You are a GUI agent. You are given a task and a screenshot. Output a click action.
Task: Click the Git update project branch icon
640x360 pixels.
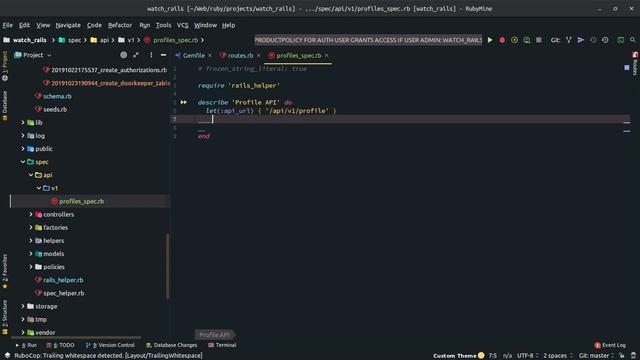click(x=568, y=40)
